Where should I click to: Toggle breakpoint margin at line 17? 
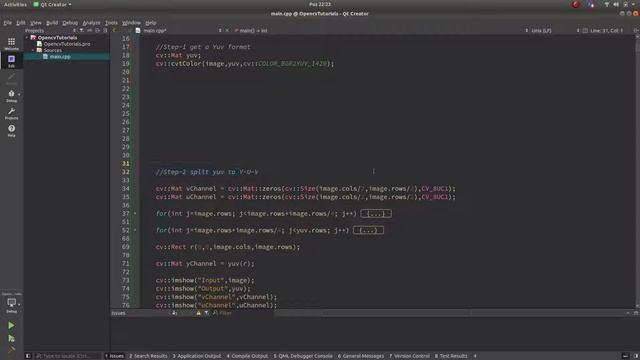coord(132,47)
